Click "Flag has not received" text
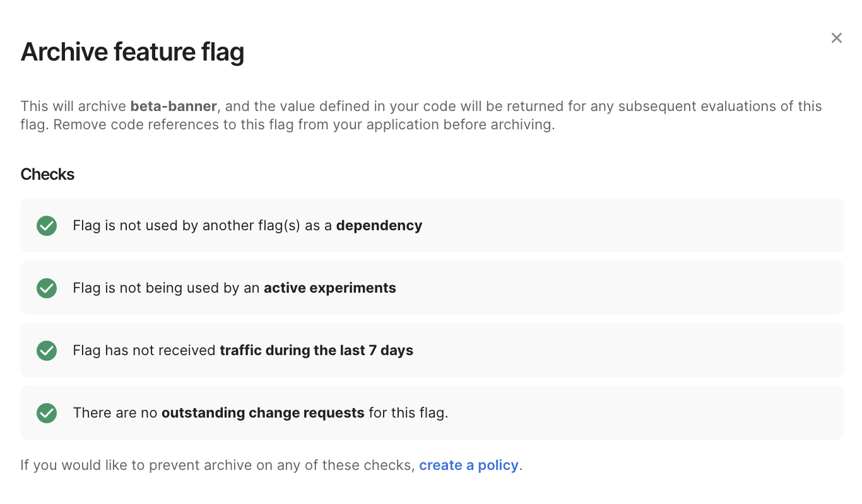Screen dimensions: 862x504 [144, 351]
